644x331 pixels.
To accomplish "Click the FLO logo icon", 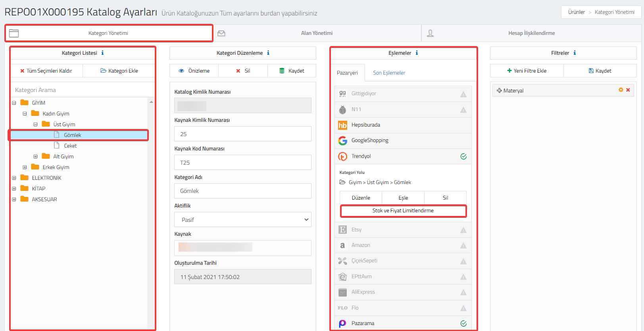I will click(342, 308).
